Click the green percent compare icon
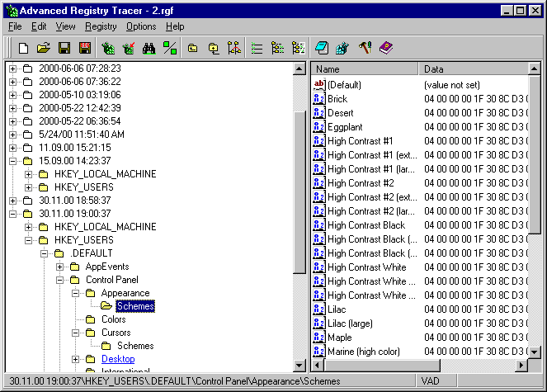This screenshot has width=547, height=392. (170, 48)
